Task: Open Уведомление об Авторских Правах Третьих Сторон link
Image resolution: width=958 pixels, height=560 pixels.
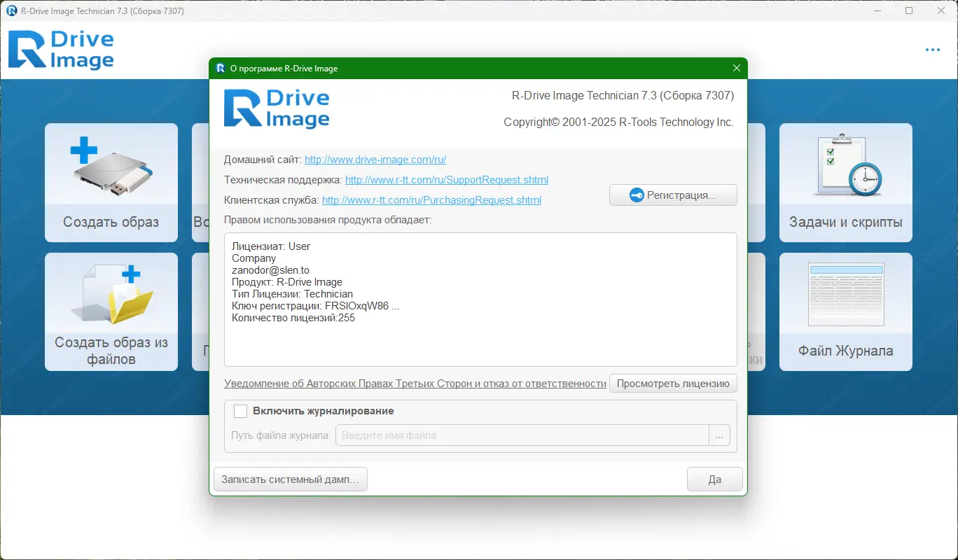Action: (x=415, y=384)
